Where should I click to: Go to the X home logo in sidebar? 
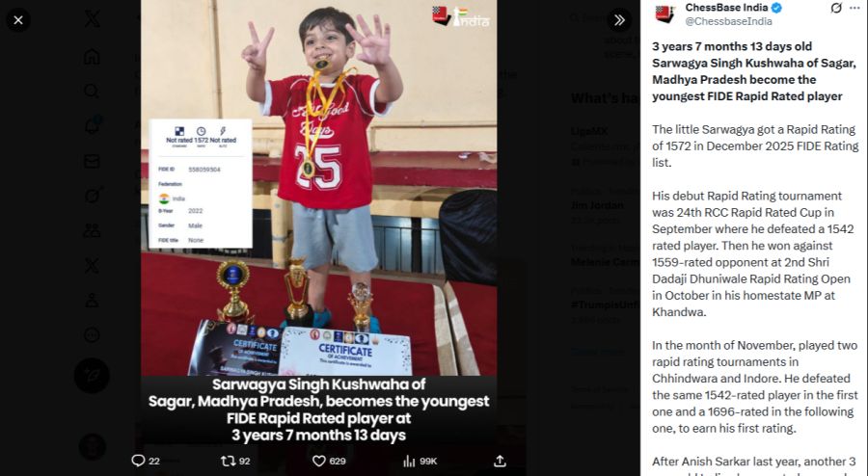click(92, 19)
